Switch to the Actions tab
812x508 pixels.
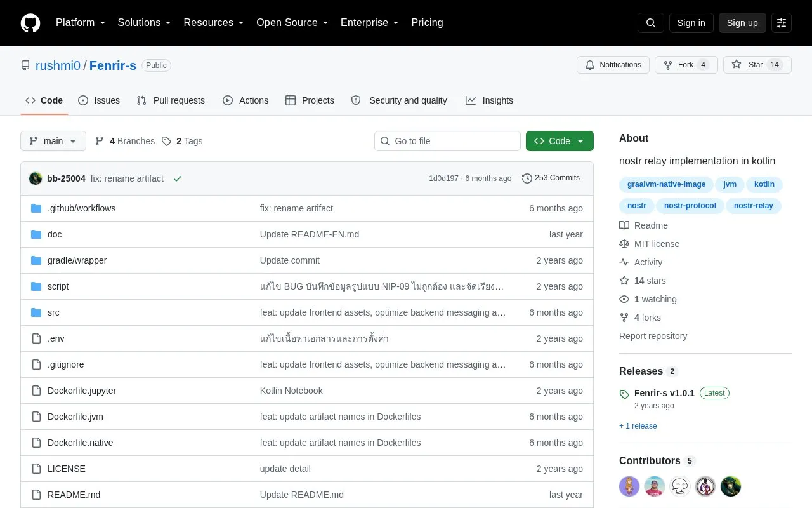point(246,100)
